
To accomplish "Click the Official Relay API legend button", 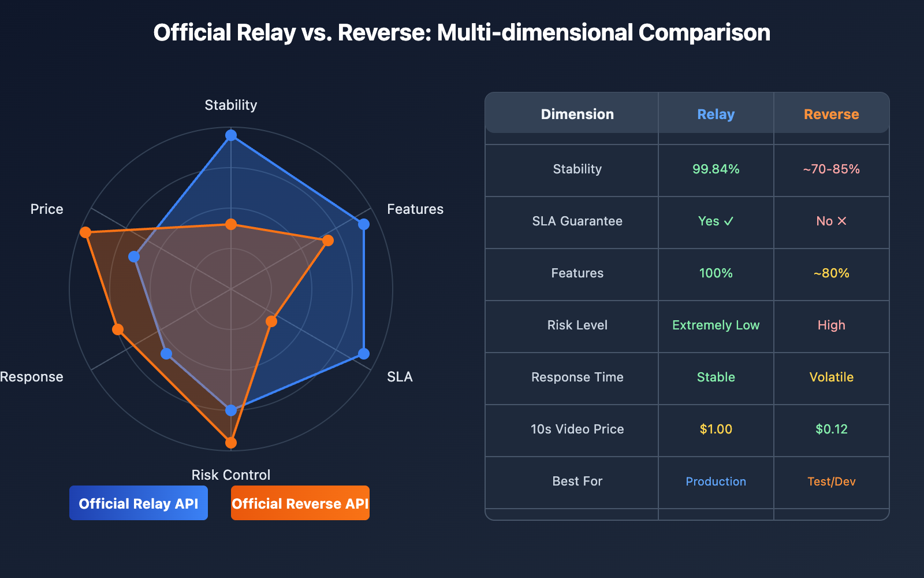I will 139,503.
